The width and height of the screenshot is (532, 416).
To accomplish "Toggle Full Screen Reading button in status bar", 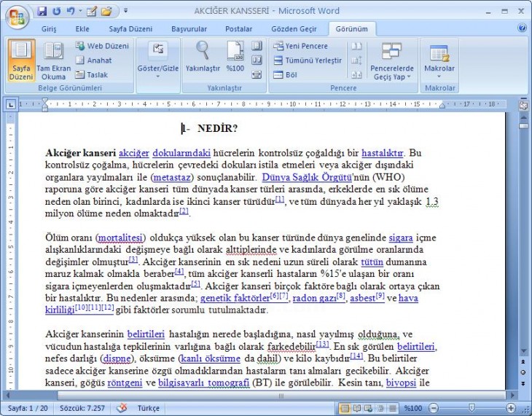I will tap(356, 408).
